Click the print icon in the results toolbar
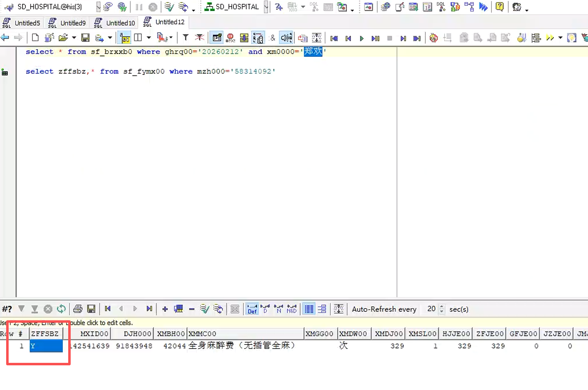 point(78,309)
